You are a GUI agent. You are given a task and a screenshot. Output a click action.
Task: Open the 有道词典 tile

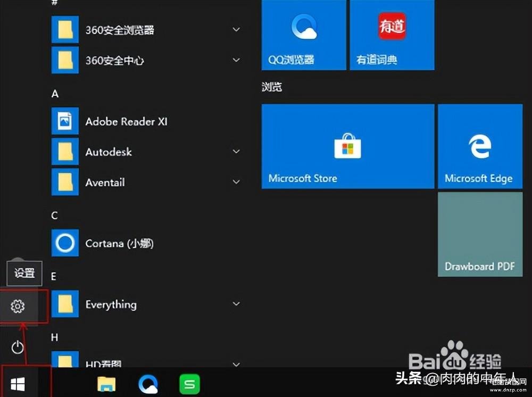pyautogui.click(x=392, y=35)
